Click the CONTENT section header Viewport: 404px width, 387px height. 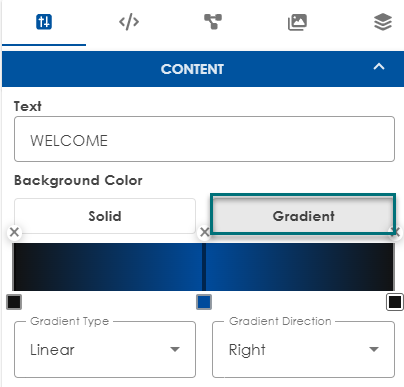[x=203, y=69]
